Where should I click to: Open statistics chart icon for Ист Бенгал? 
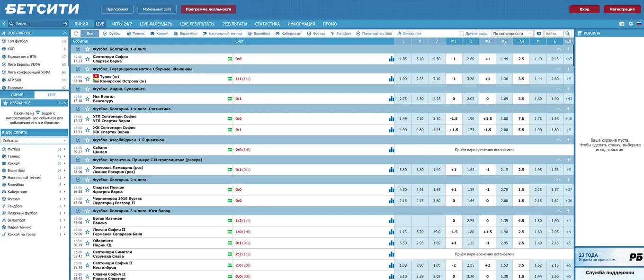click(x=392, y=99)
